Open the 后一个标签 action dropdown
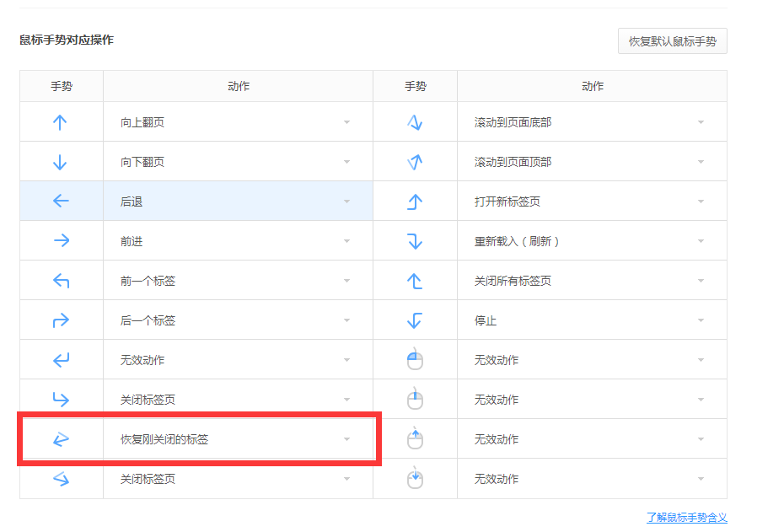Viewport: 784px width, 532px height. point(237,320)
